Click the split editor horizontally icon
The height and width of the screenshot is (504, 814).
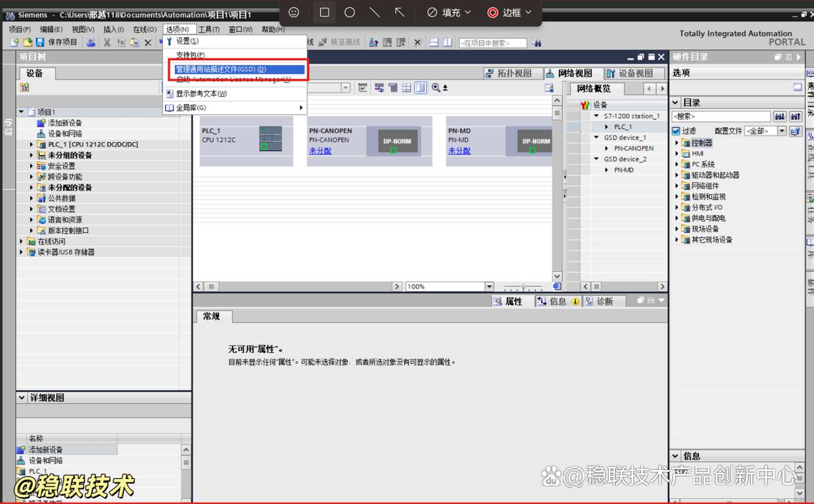[434, 43]
